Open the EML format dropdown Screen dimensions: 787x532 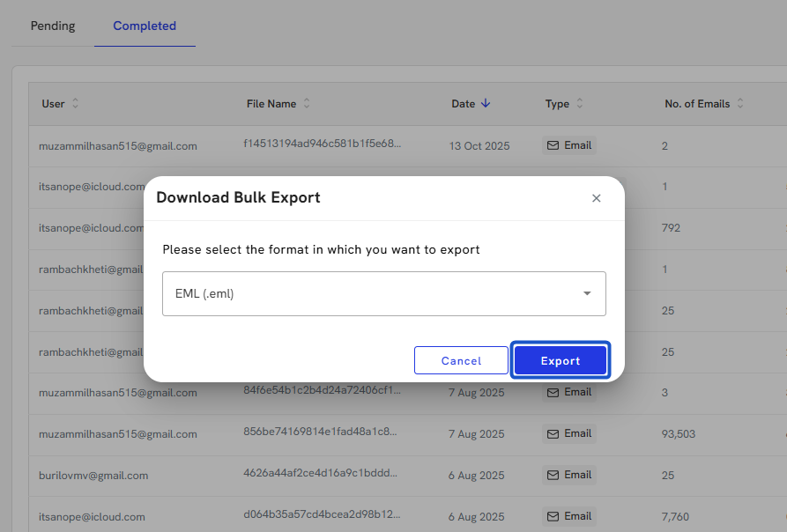point(383,293)
